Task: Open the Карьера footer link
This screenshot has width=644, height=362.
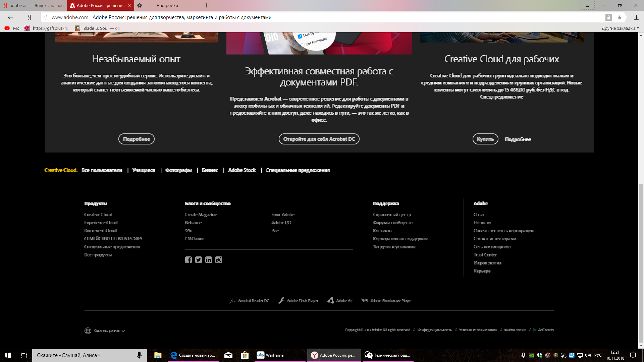Action: click(482, 271)
